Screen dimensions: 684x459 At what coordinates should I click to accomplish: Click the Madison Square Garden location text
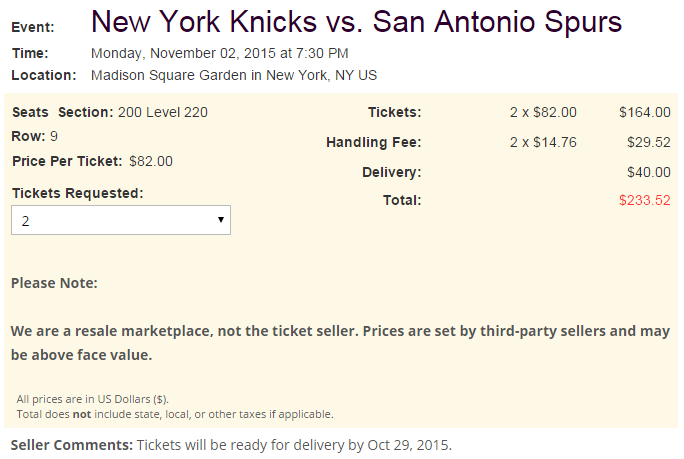[233, 75]
